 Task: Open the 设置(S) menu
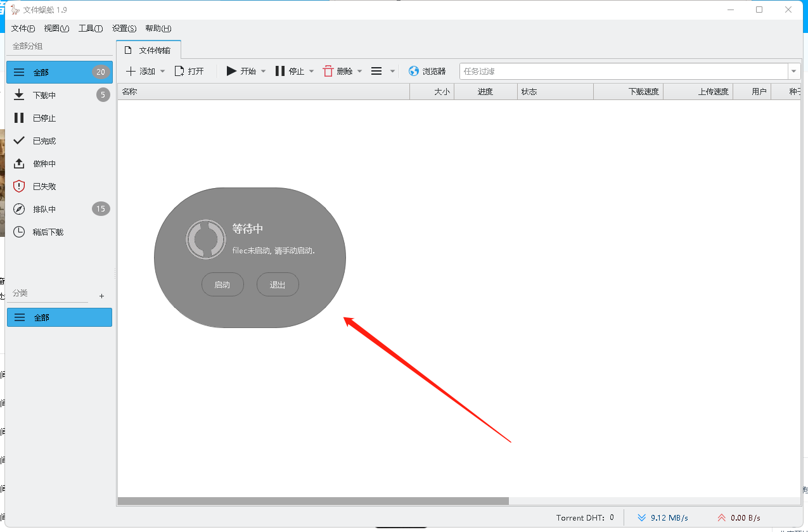pos(124,28)
